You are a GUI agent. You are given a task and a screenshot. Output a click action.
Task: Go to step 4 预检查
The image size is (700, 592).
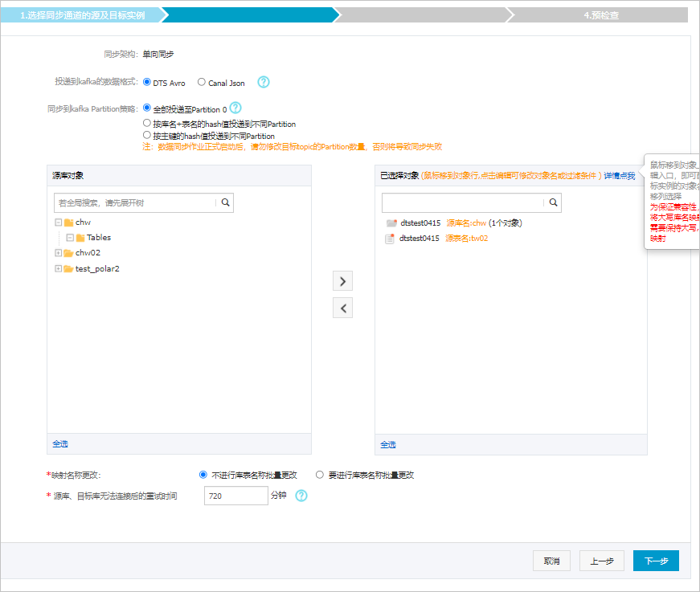tap(601, 15)
